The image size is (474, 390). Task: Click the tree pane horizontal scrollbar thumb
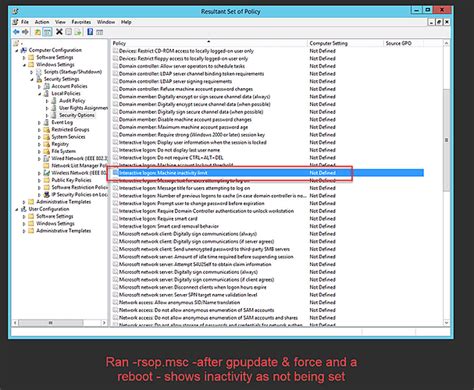click(x=51, y=323)
